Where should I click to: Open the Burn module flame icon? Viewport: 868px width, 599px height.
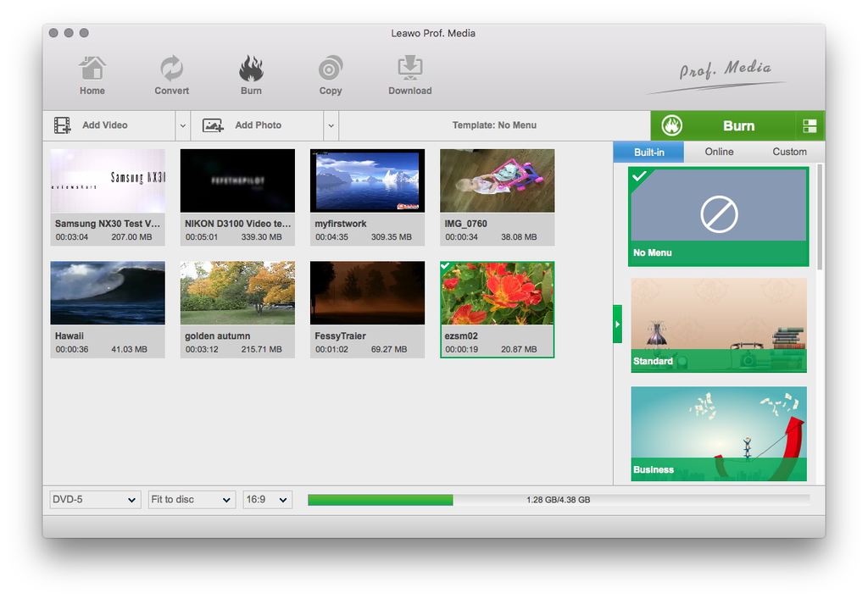tap(251, 69)
